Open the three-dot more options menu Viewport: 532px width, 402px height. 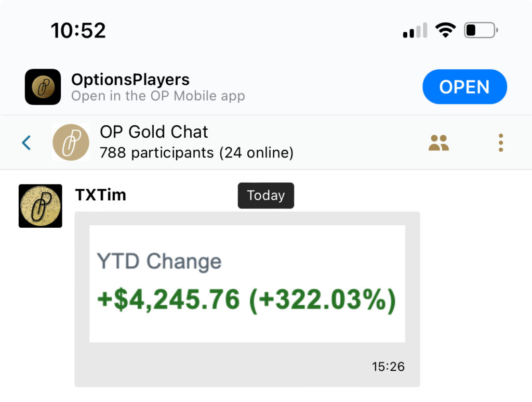[x=500, y=142]
